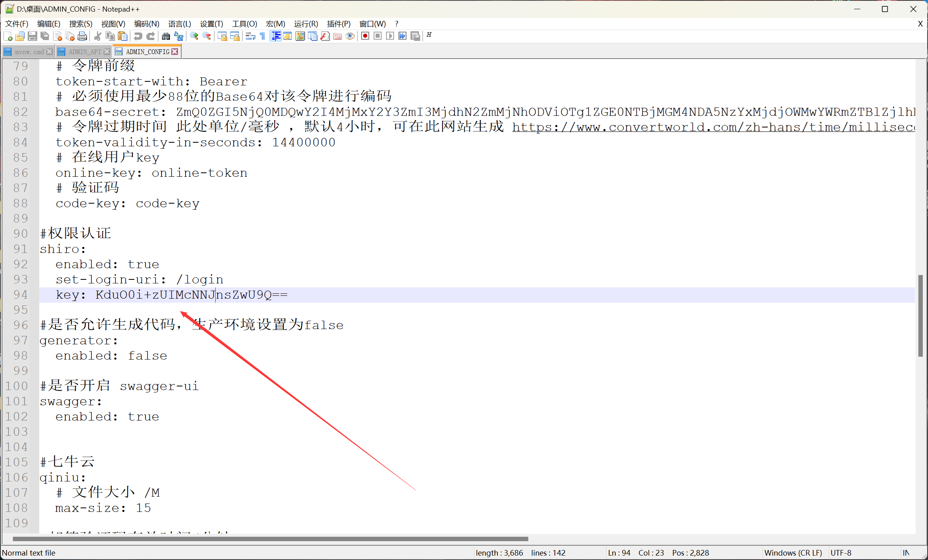This screenshot has height=560, width=928.
Task: Save the current file using floppy icon
Action: [32, 36]
